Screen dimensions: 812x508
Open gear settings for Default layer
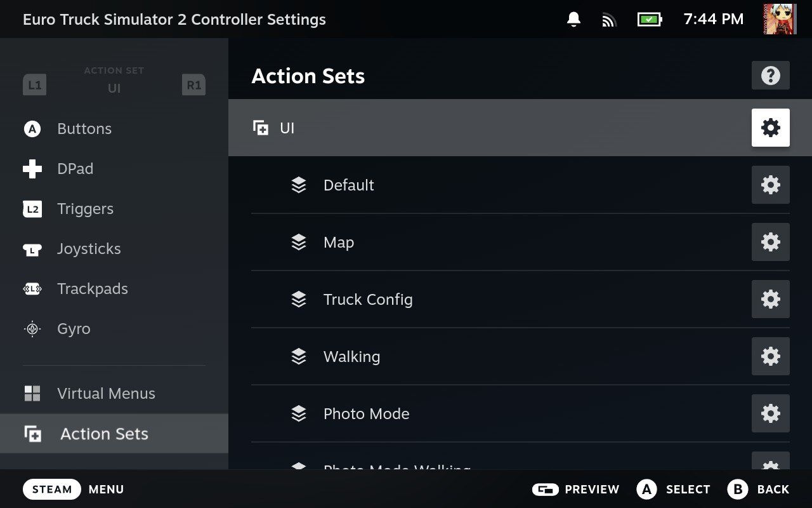click(x=770, y=185)
